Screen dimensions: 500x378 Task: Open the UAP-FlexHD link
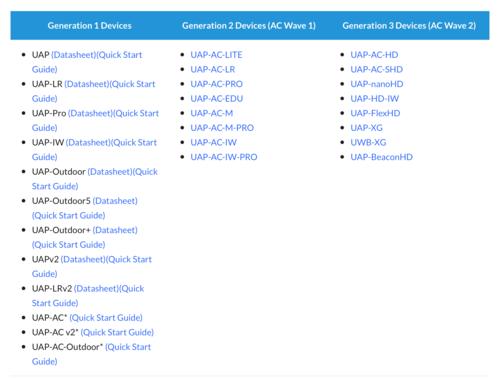point(375,113)
